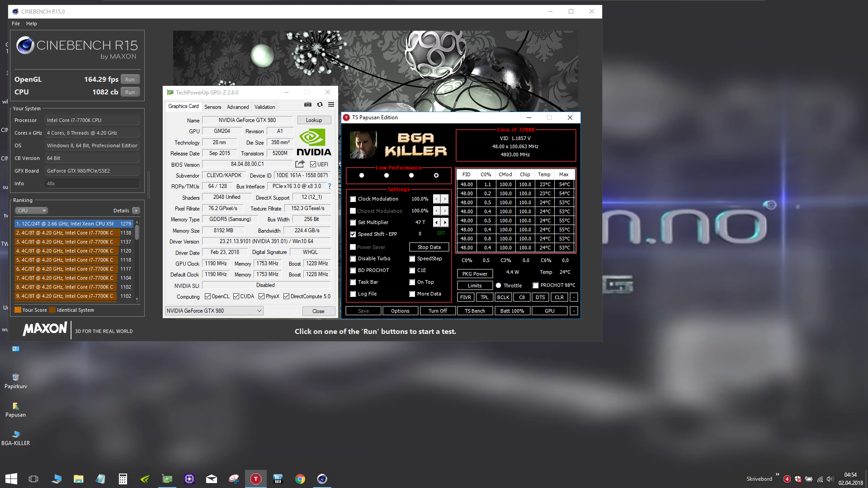This screenshot has height=488, width=868.
Task: Uncheck Speed Shift - EPP checkbox
Action: click(x=353, y=234)
